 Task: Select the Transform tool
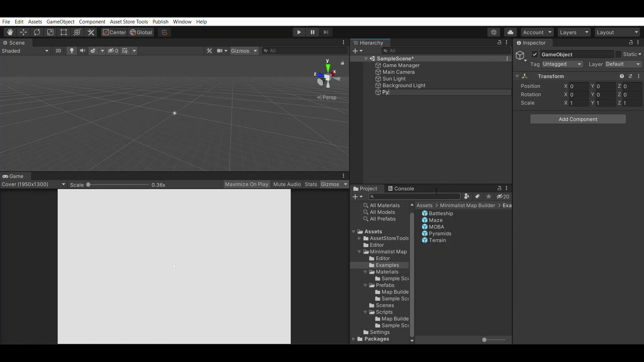tap(77, 32)
